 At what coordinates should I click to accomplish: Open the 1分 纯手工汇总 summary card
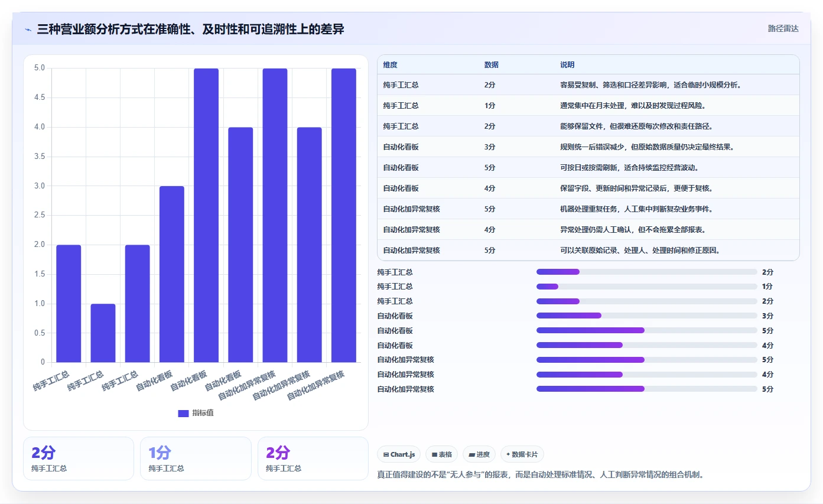196,459
